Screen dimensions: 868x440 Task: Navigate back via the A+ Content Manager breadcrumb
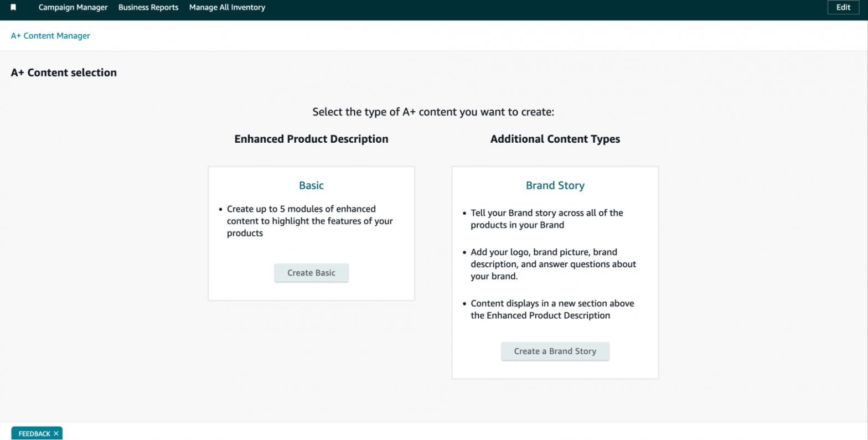tap(50, 35)
